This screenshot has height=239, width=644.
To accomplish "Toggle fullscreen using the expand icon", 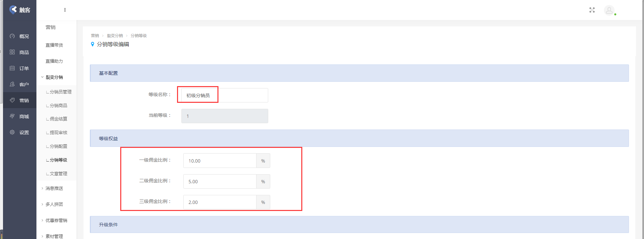I will (592, 10).
